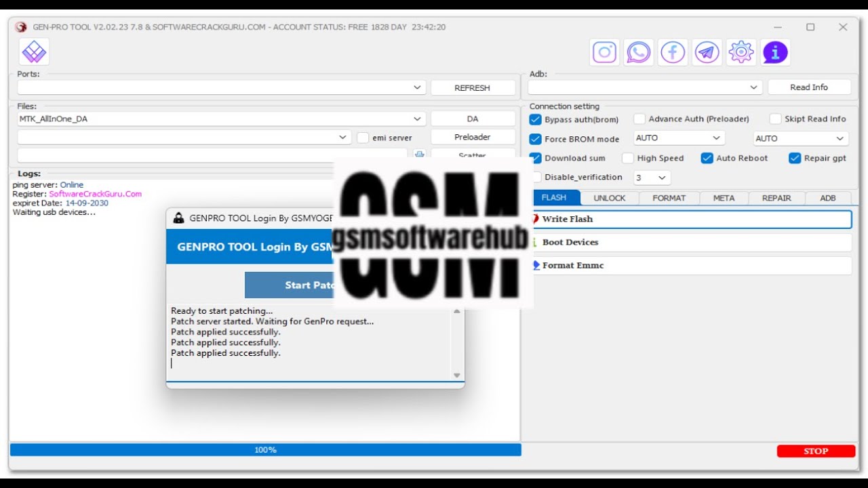Enable Skipt Read Info checkbox
The height and width of the screenshot is (488, 868).
[775, 119]
